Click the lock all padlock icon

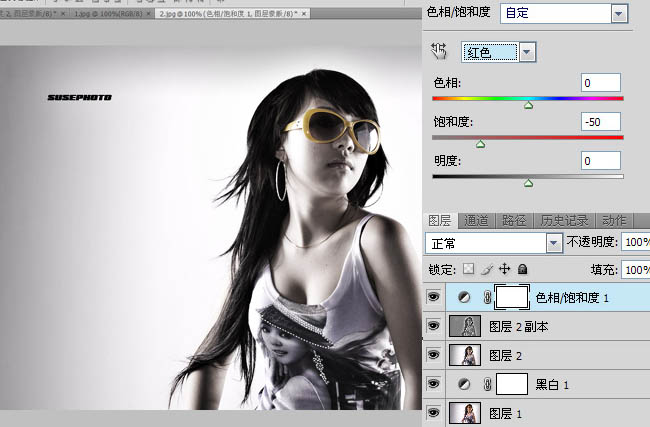522,270
